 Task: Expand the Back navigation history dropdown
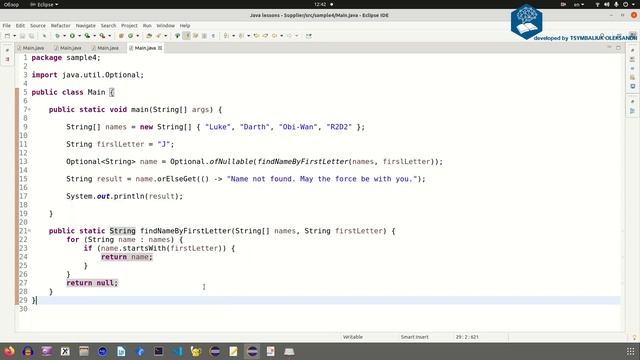pyautogui.click(x=282, y=36)
